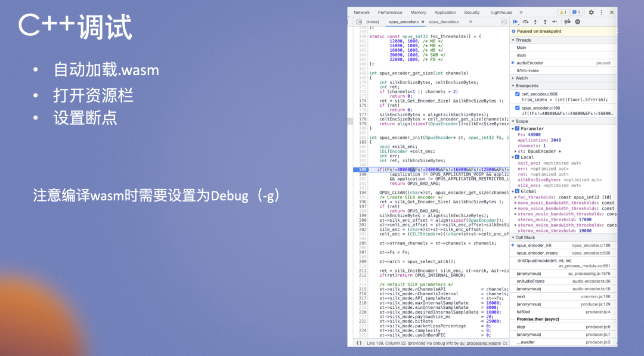This screenshot has height=356, width=644.
Task: Switch to the Performance panel tab
Action: pos(390,13)
